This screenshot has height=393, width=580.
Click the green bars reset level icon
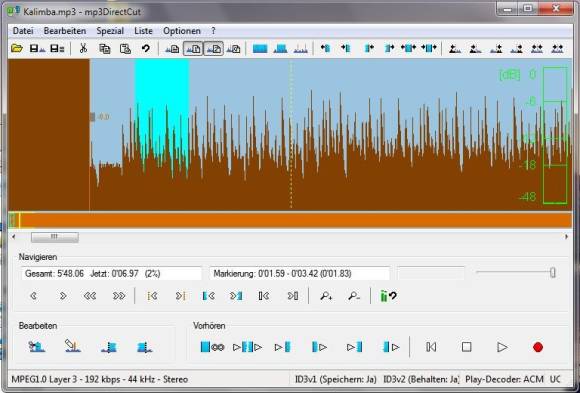(x=388, y=296)
